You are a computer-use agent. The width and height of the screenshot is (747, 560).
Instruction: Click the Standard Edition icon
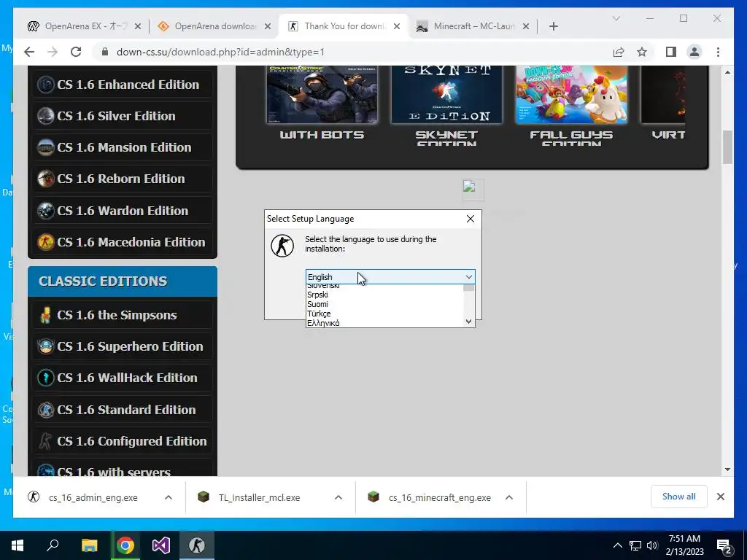coord(46,410)
